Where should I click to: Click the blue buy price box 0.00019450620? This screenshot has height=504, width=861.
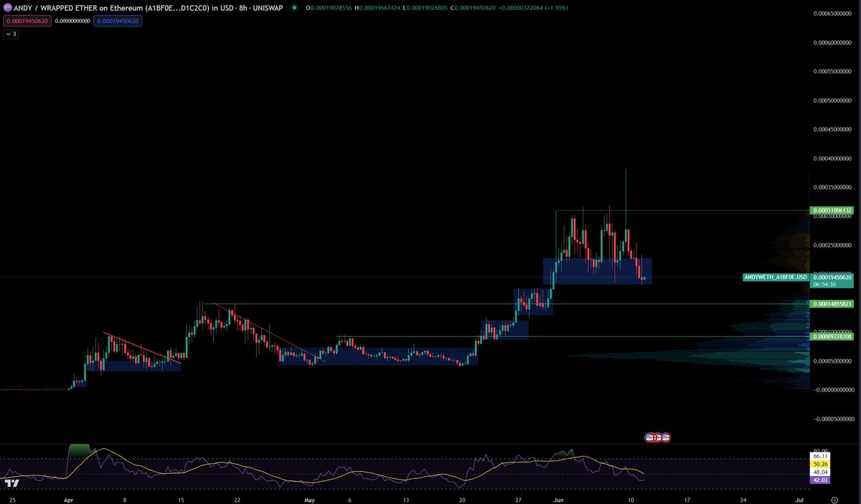click(x=118, y=21)
